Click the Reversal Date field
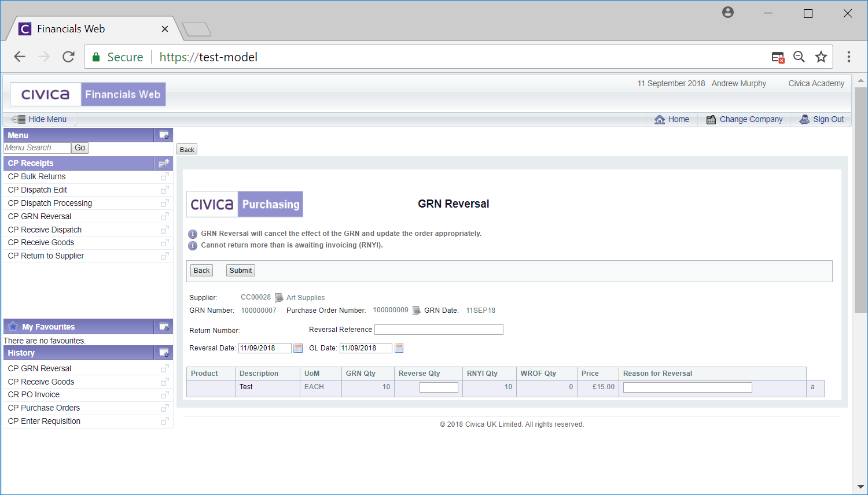 pos(265,348)
